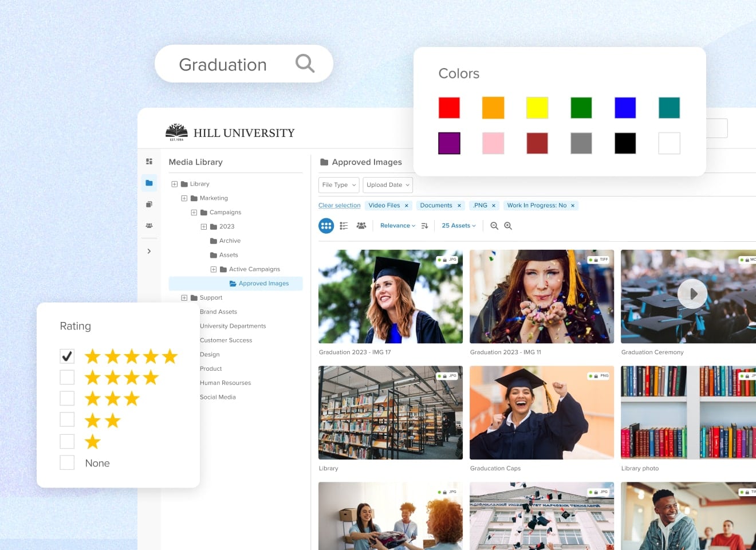This screenshot has height=550, width=756.
Task: Check the four-star rating checkbox
Action: tap(67, 377)
